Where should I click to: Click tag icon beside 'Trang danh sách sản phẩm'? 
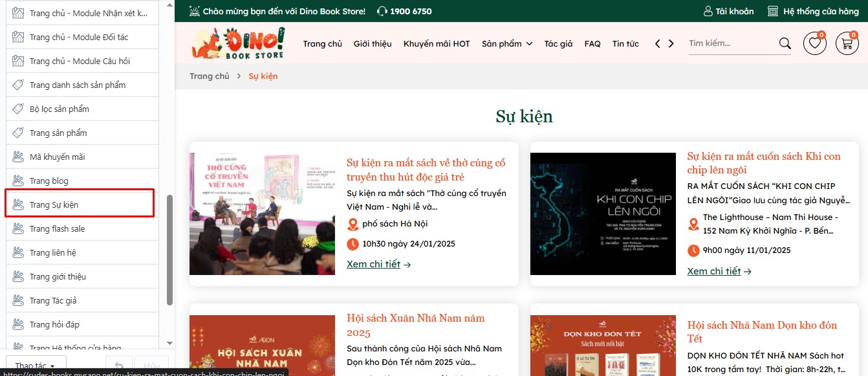18,85
